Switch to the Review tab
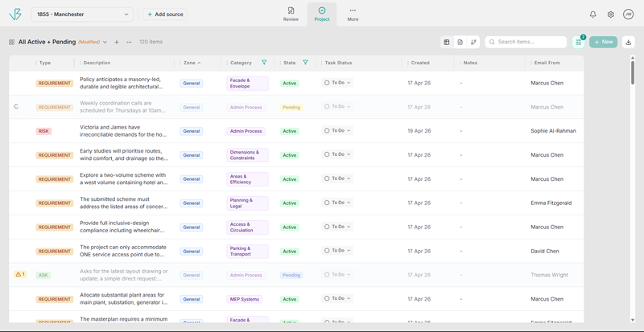 (291, 14)
